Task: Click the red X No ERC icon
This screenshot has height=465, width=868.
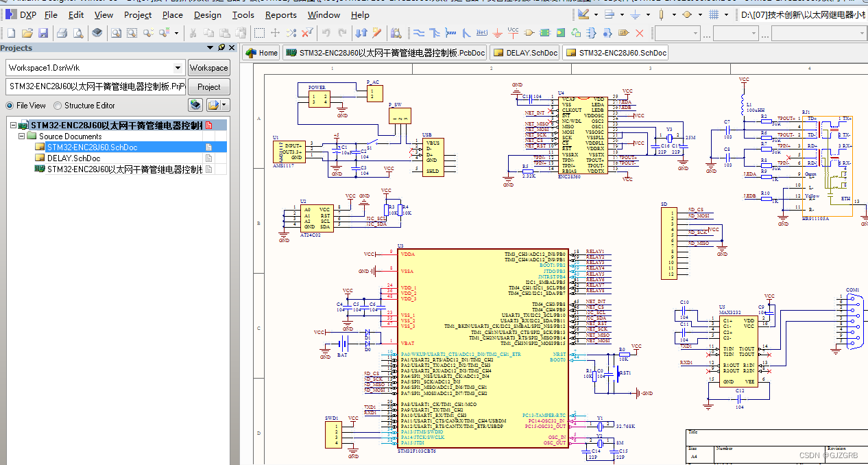Action: point(640,32)
